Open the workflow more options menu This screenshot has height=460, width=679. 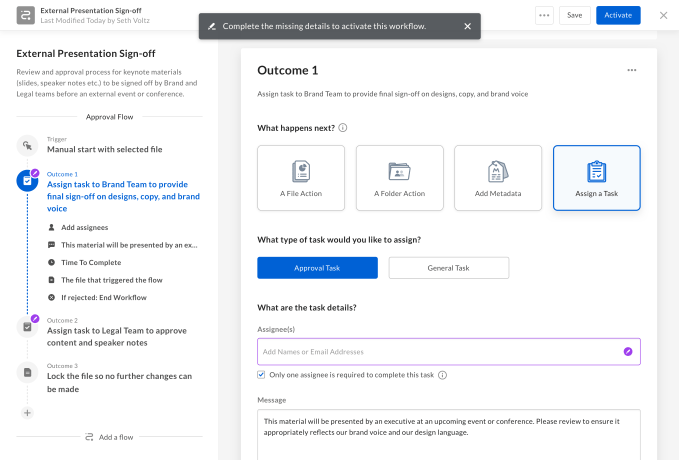[x=544, y=15]
